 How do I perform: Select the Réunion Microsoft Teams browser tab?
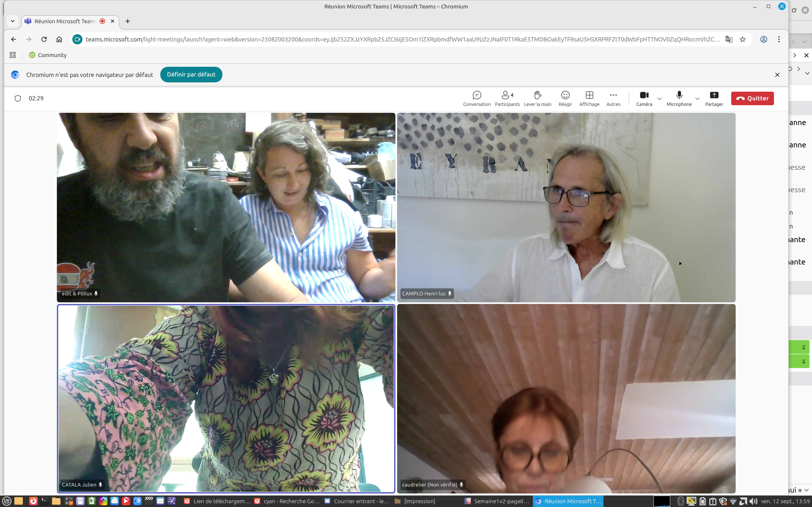65,21
